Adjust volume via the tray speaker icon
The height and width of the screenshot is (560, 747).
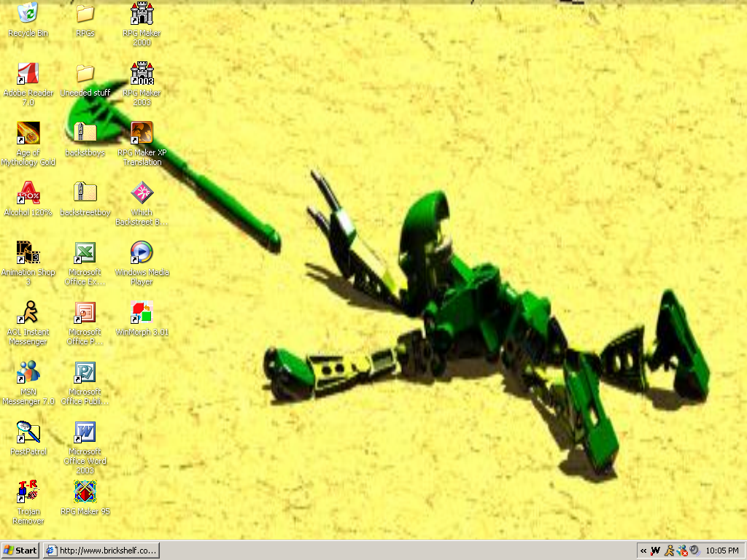[692, 551]
